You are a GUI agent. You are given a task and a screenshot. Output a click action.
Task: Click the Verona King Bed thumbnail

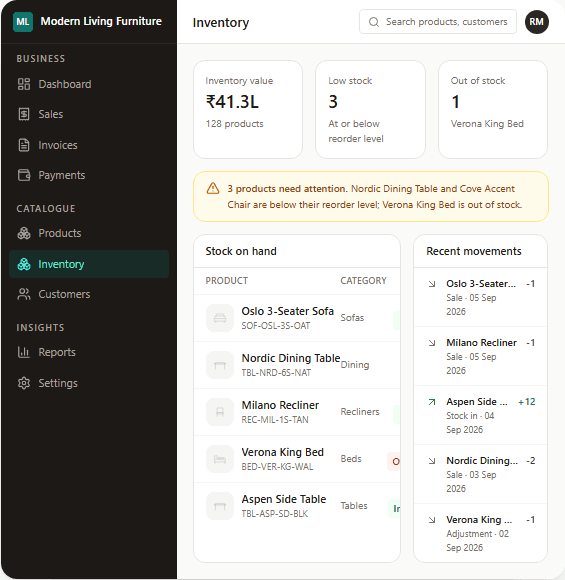[x=220, y=459]
